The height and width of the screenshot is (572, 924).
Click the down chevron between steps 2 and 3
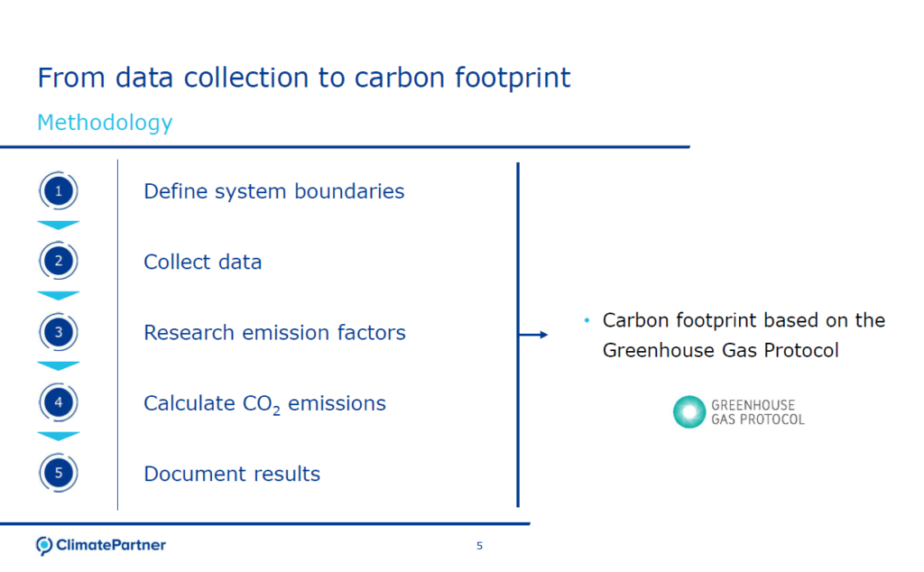tap(59, 296)
